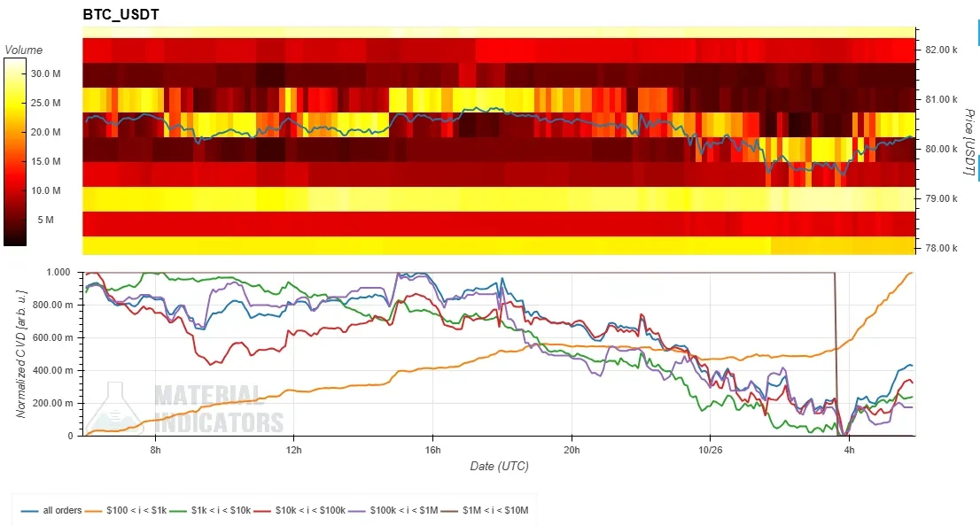Screen dimensions: 980x526
Task: Toggle the "$1M < i < $10M" legend entry
Action: [485, 510]
